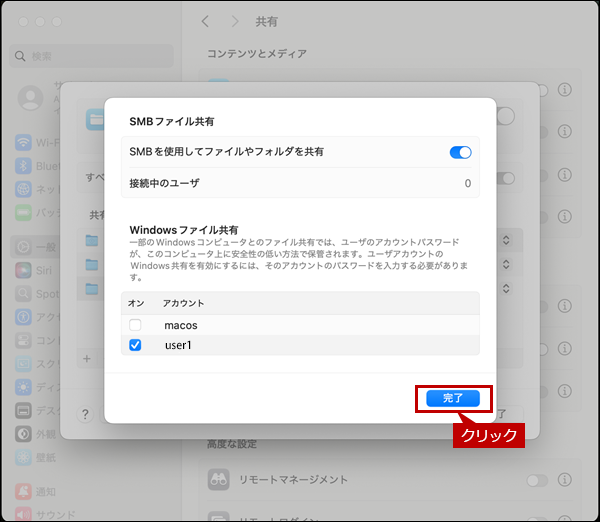Go back with the left chevron
This screenshot has width=600, height=522.
(x=205, y=21)
